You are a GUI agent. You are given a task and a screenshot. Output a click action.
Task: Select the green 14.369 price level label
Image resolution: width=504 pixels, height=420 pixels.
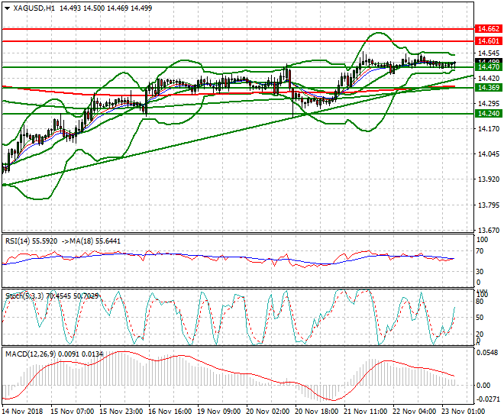[x=488, y=88]
